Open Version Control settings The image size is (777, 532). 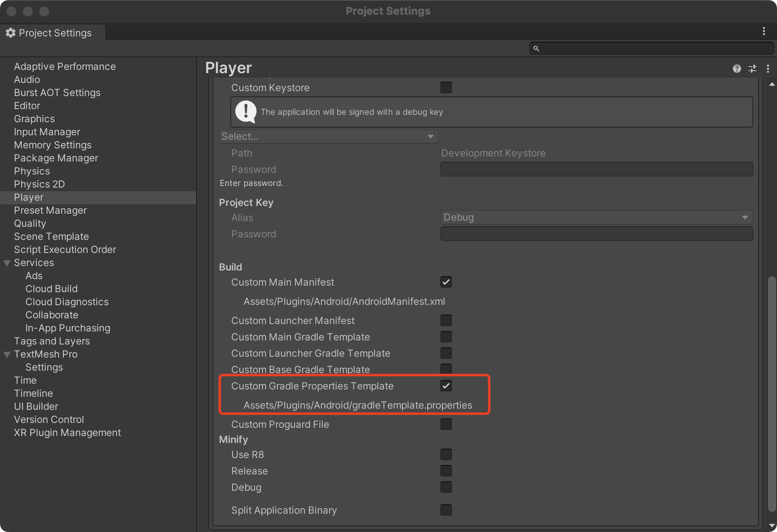pyautogui.click(x=49, y=419)
